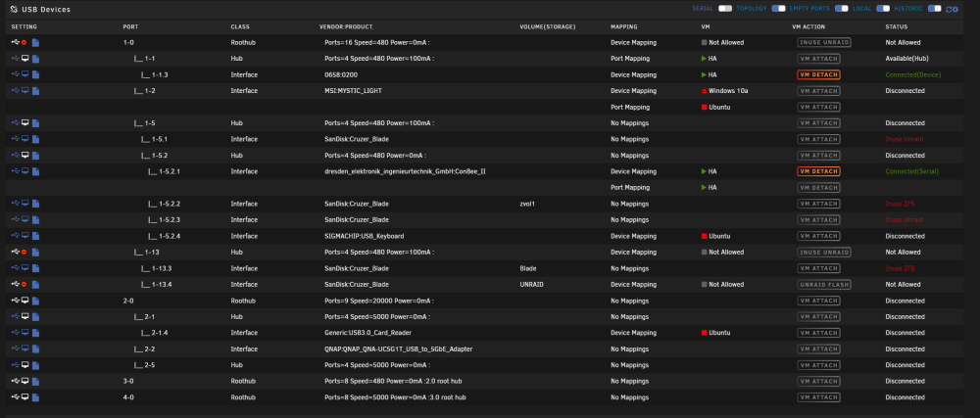Click VM DETACH for the 0658:0200 device

[x=818, y=74]
